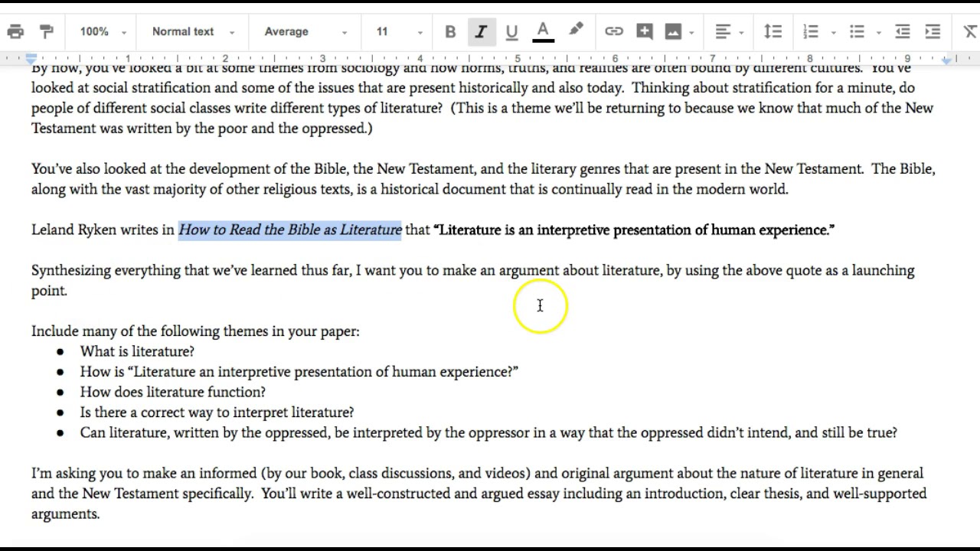The width and height of the screenshot is (980, 551).
Task: Click the Add comment icon
Action: [645, 31]
